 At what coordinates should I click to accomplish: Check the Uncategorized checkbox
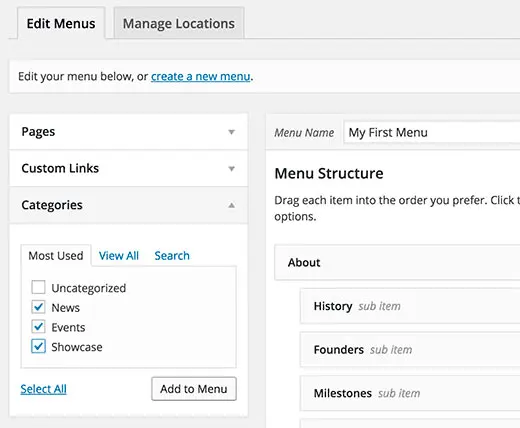coord(38,287)
